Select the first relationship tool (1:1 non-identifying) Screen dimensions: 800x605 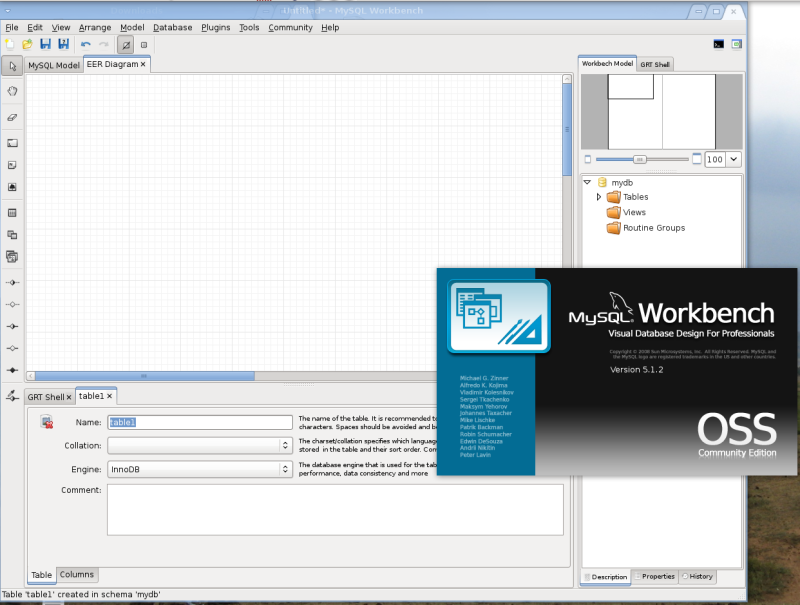click(x=12, y=283)
